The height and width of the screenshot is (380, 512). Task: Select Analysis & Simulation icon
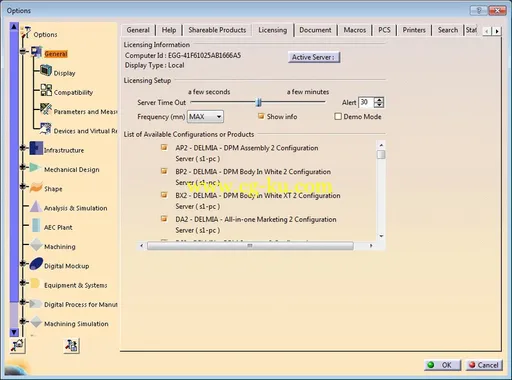click(36, 207)
